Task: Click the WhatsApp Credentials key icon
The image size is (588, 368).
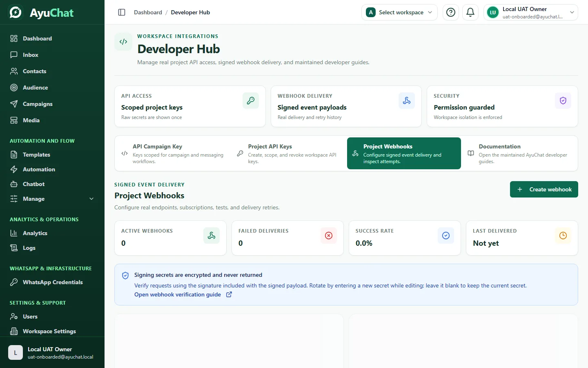Action: coord(14,282)
